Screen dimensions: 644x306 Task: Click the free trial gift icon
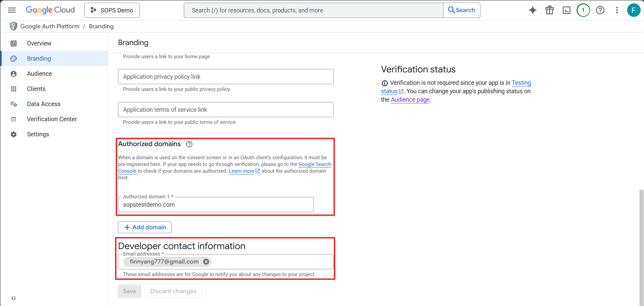click(549, 10)
